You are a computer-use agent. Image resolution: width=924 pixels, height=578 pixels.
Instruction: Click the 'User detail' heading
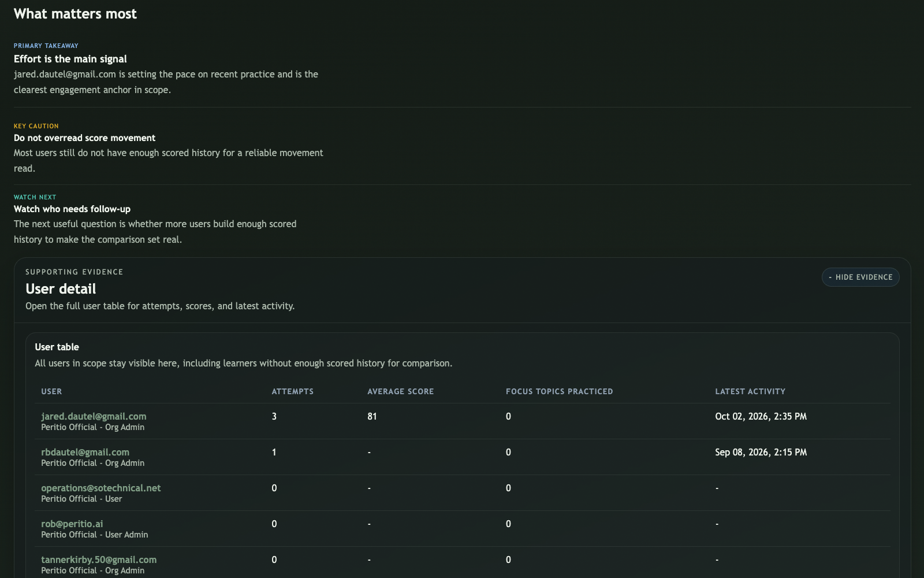(x=61, y=288)
